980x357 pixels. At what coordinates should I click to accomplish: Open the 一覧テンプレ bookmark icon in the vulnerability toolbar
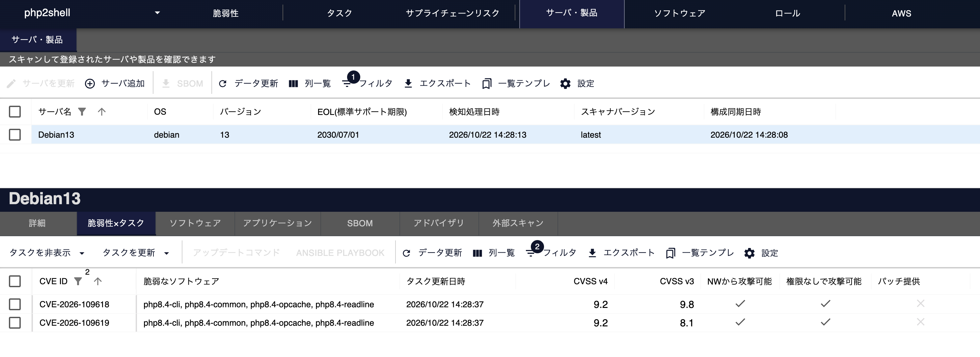point(671,253)
